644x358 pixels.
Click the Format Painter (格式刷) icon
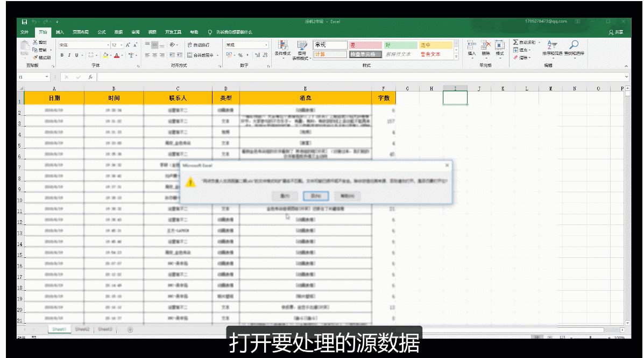coord(36,58)
